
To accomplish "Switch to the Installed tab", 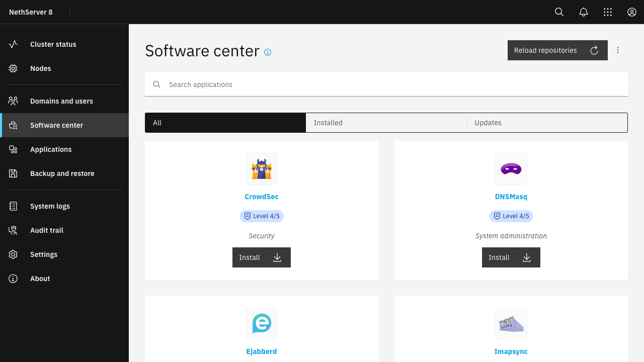I will click(386, 123).
